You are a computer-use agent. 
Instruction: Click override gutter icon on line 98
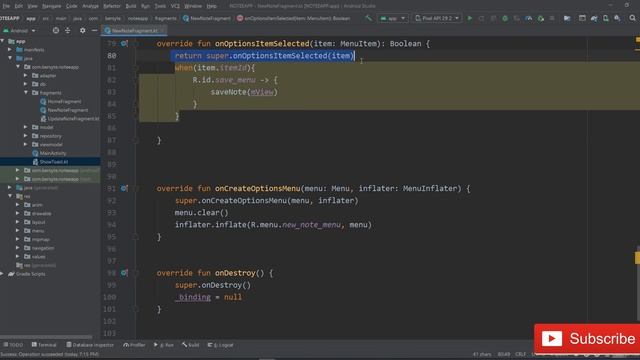click(x=124, y=273)
